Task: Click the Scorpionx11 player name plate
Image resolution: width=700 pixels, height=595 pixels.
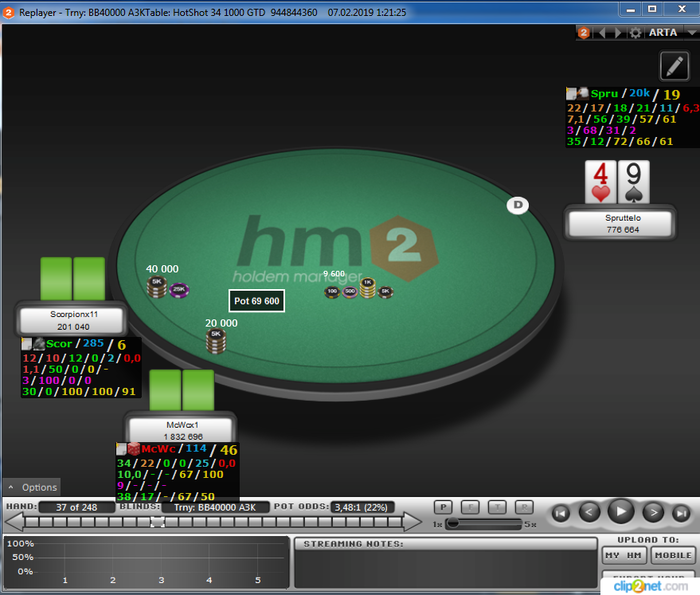Action: pyautogui.click(x=71, y=320)
